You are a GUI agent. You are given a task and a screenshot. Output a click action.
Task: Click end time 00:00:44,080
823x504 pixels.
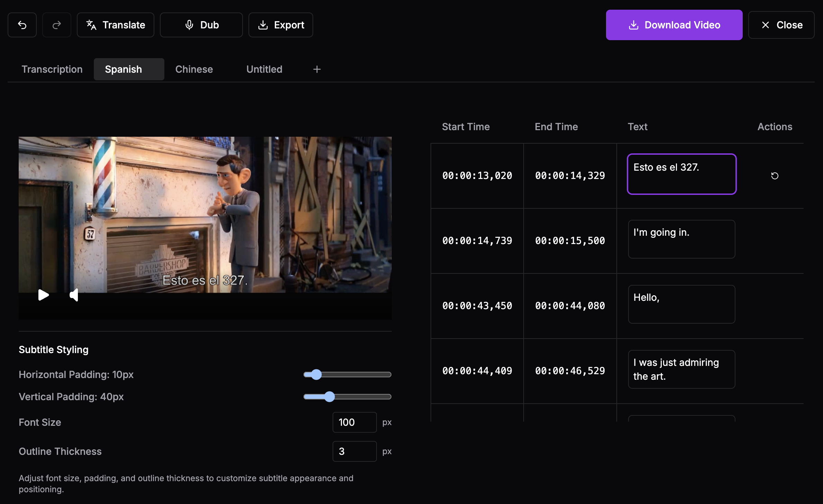[570, 306]
